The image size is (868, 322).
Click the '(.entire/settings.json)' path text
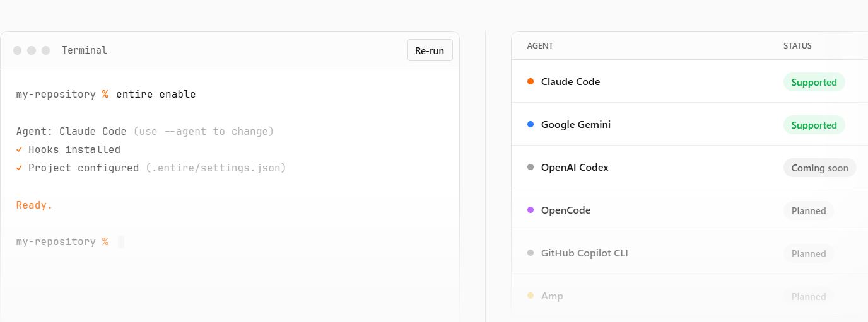coord(216,168)
